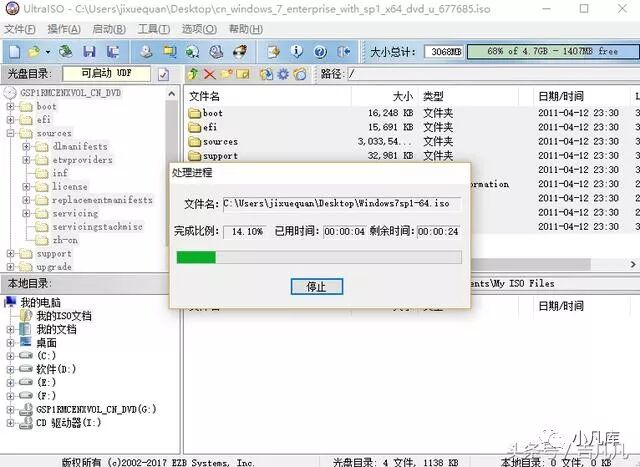Click the New Folder icon in disc toolbar

[x=226, y=74]
